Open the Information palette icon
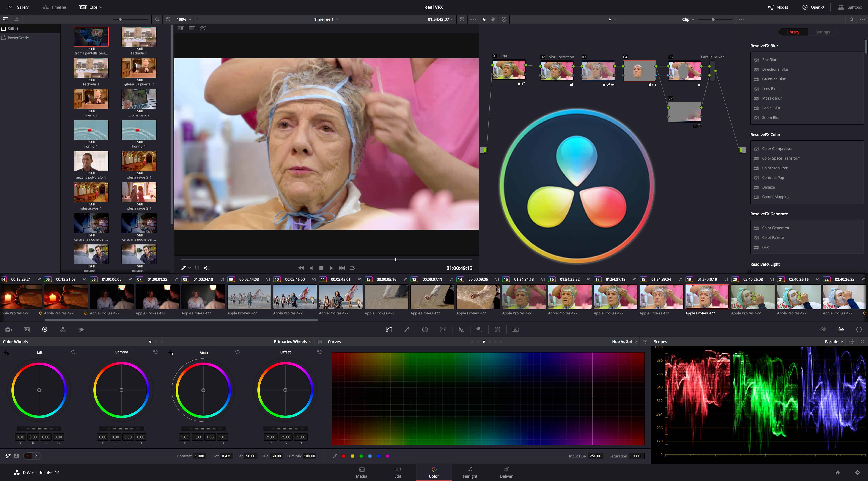The image size is (868, 481). [859, 329]
